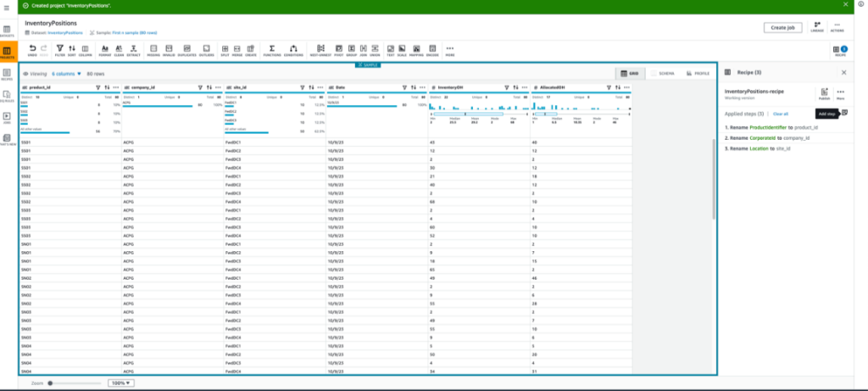Click the Undo toolbar icon
The image size is (868, 391).
pyautogui.click(x=32, y=50)
